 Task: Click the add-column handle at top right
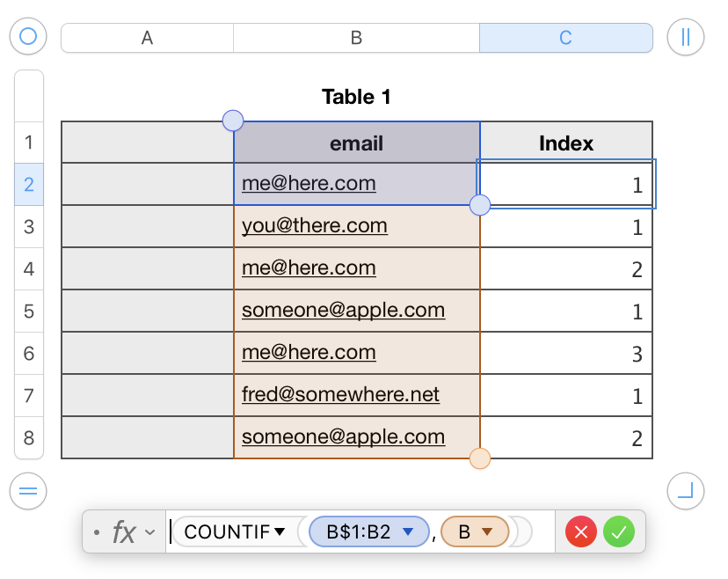685,37
